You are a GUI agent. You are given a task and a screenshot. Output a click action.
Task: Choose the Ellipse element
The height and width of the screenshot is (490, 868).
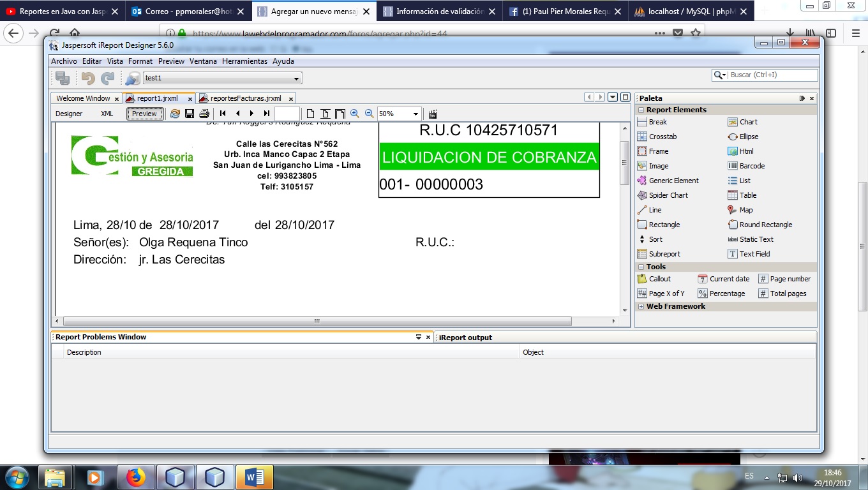tap(743, 137)
